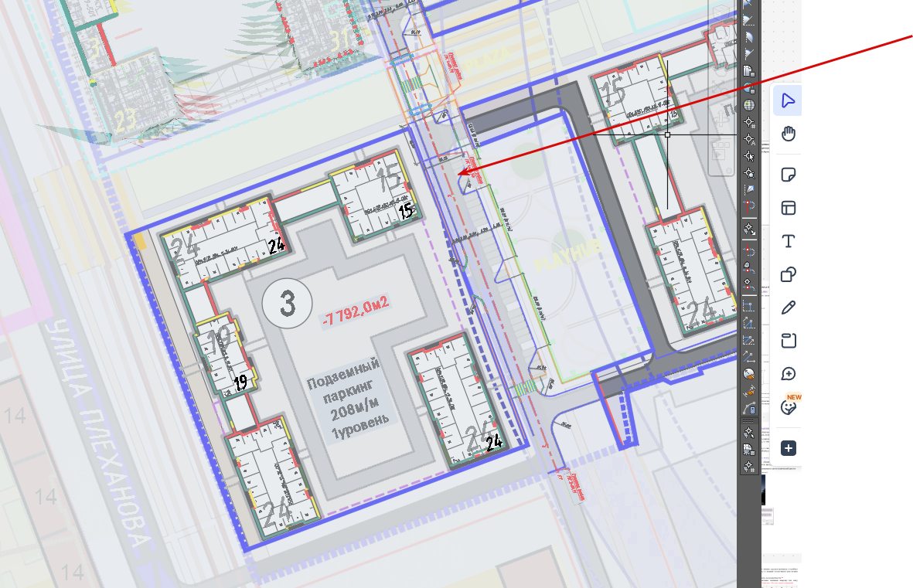Click the dashed rectangle with two arrows icon
The height and width of the screenshot is (588, 913).
pos(749,340)
